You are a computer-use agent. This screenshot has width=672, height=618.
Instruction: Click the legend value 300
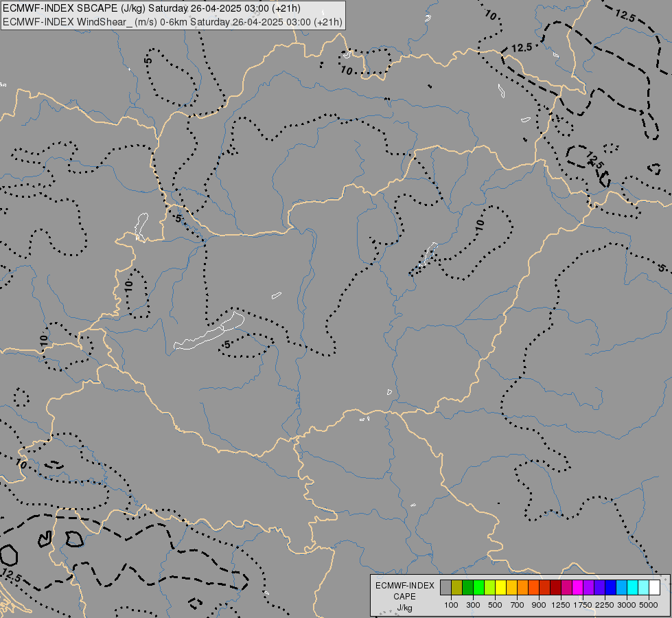tap(473, 605)
